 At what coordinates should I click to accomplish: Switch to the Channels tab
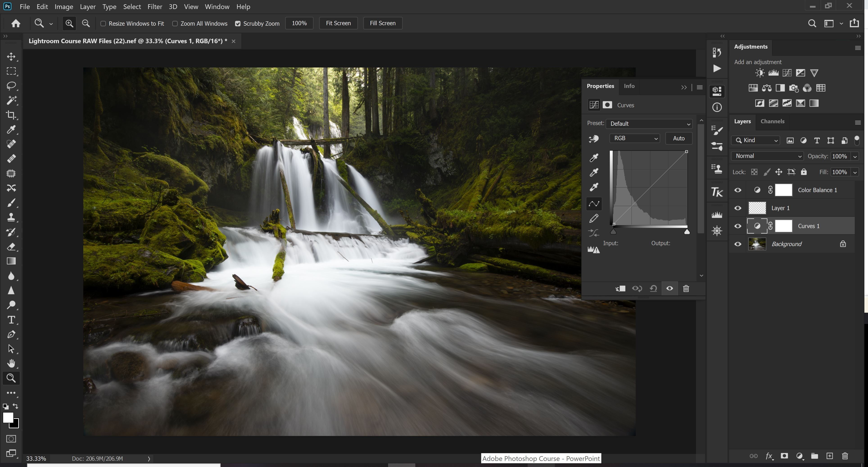772,121
